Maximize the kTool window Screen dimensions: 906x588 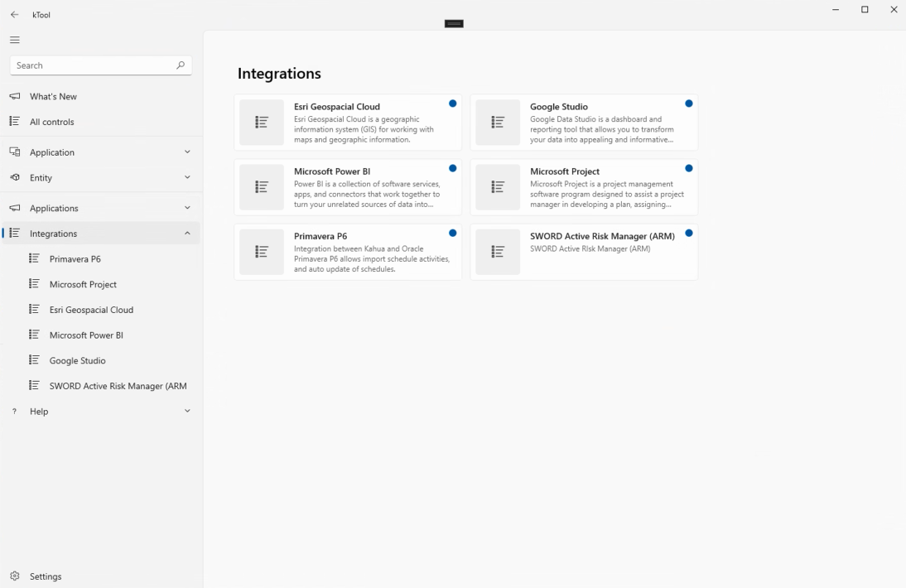865,10
